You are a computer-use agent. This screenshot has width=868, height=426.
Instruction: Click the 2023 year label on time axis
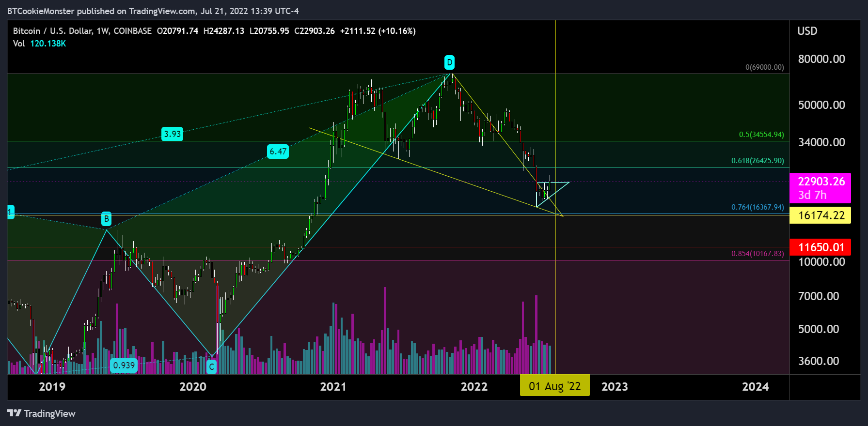coord(615,386)
